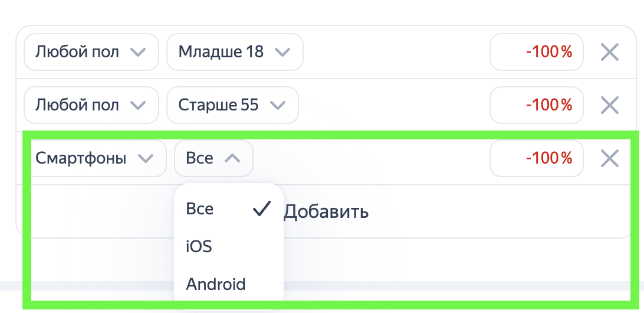Remove the Младше 18 adjustment row
The height and width of the screenshot is (313, 644).
click(x=609, y=52)
